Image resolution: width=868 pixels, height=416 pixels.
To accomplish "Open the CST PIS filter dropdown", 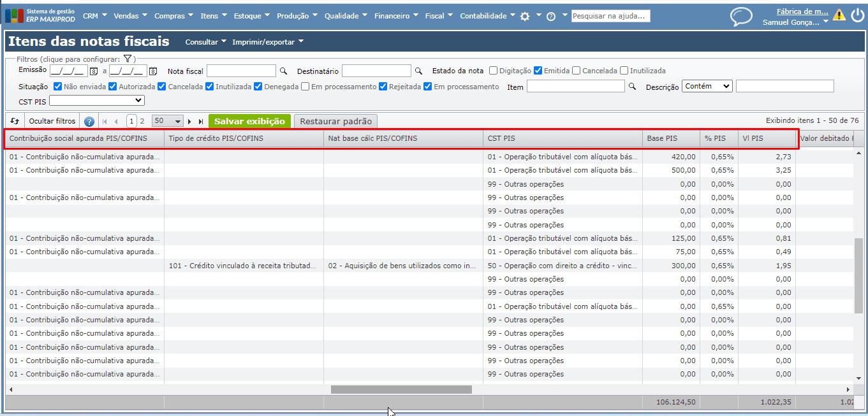I will (x=97, y=101).
